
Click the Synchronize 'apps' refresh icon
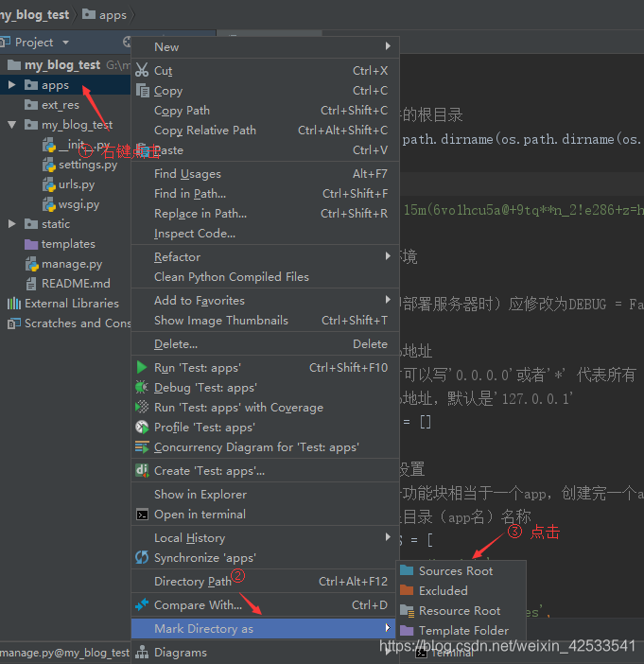pos(142,557)
